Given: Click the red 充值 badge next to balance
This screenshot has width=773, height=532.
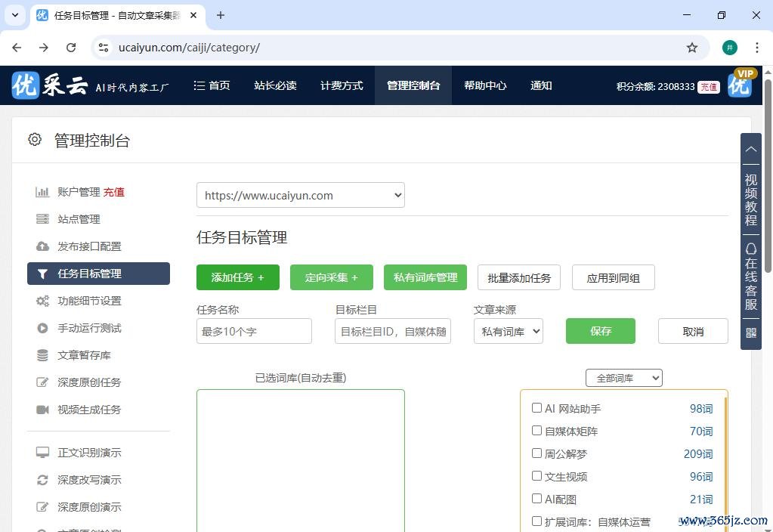Looking at the screenshot, I should 709,87.
